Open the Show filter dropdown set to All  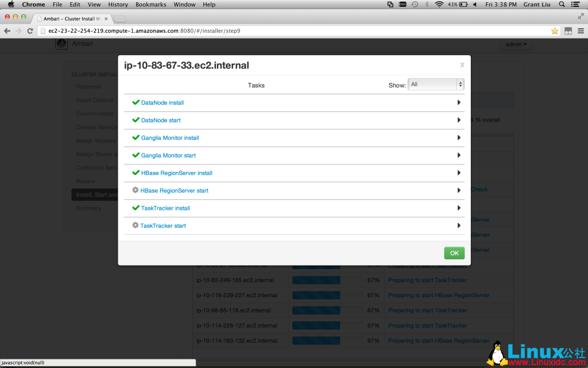(x=435, y=84)
